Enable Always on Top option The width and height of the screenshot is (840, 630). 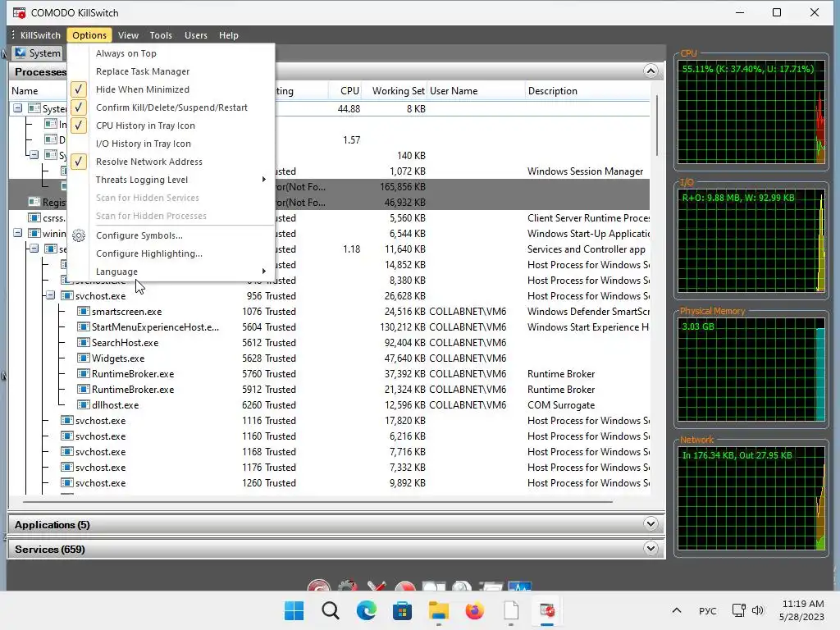tap(126, 53)
